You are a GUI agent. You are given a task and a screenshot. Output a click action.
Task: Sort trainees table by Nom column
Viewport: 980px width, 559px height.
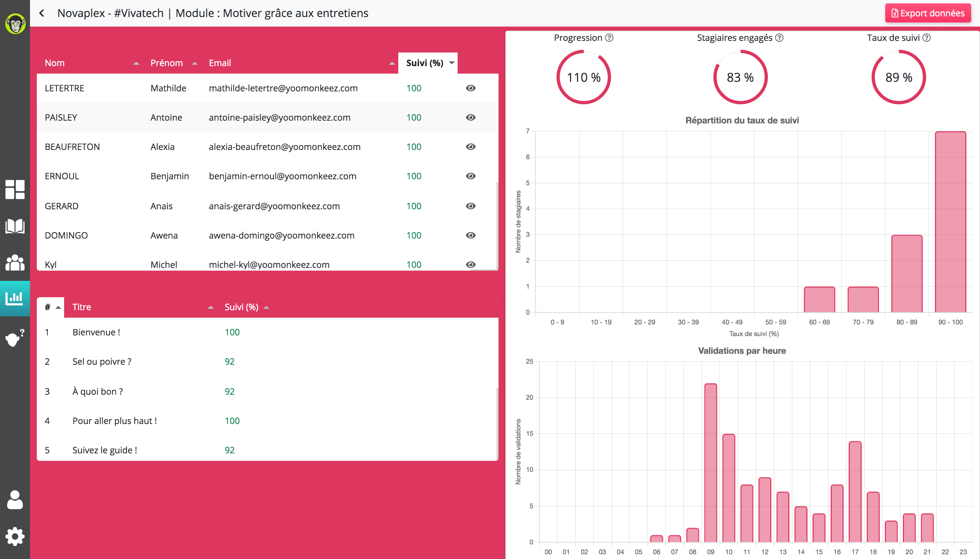pos(55,63)
